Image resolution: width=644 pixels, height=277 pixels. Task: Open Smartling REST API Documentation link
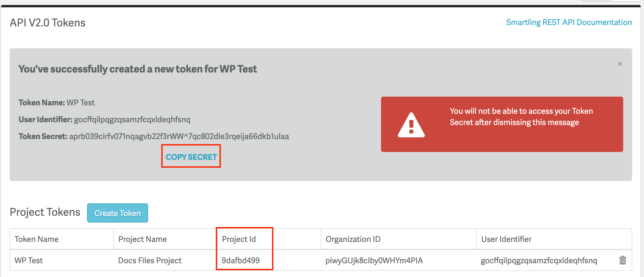coord(569,22)
